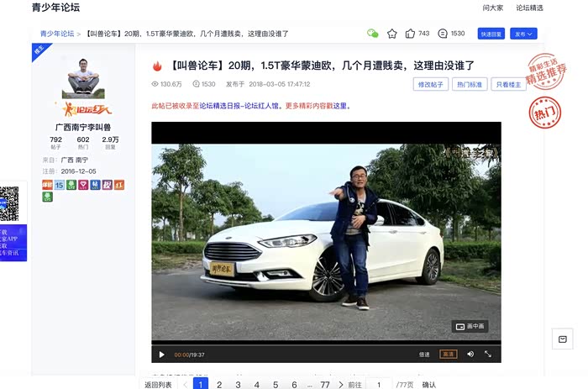Image resolution: width=588 pixels, height=389 pixels.
Task: Click the 青少年论坛 site title at top
Action: 56,8
